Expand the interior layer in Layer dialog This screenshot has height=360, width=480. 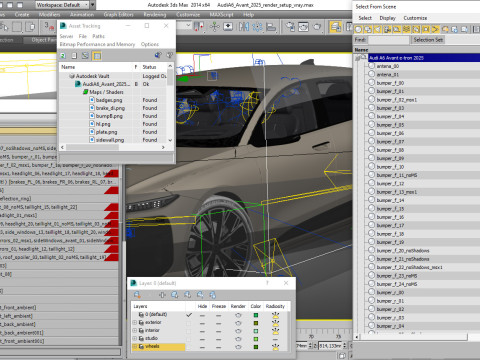pos(135,330)
